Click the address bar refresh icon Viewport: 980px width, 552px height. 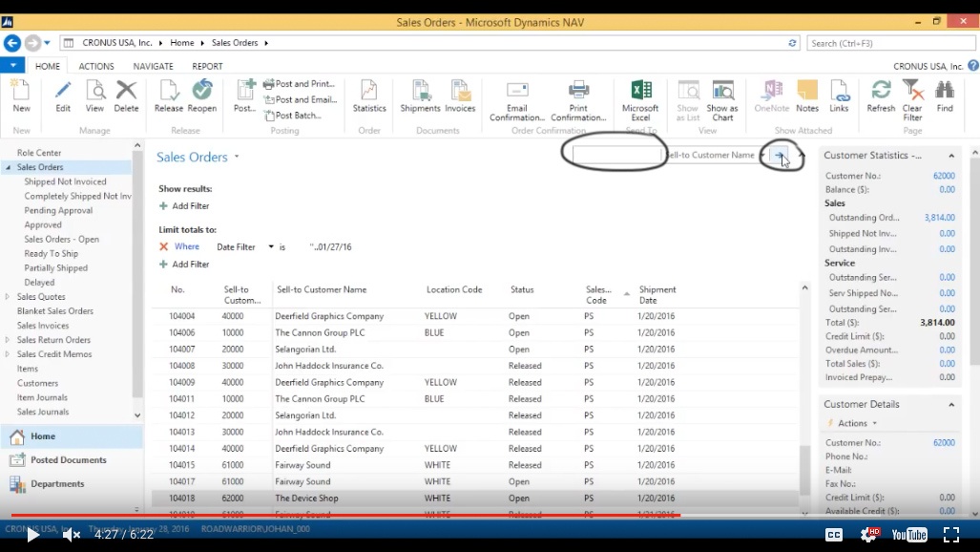pyautogui.click(x=792, y=43)
